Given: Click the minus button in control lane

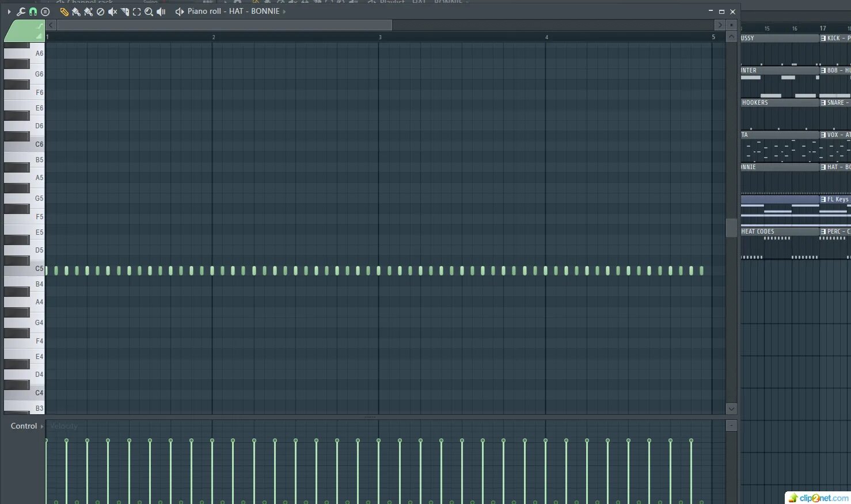Looking at the screenshot, I should click(731, 426).
